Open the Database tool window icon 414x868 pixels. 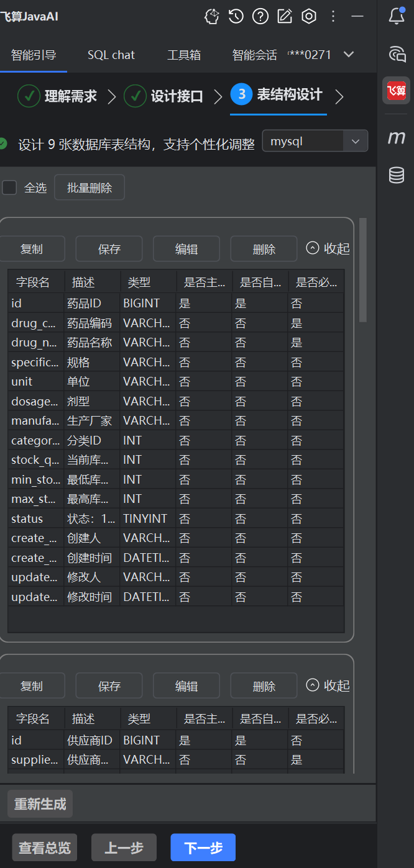pos(396,175)
